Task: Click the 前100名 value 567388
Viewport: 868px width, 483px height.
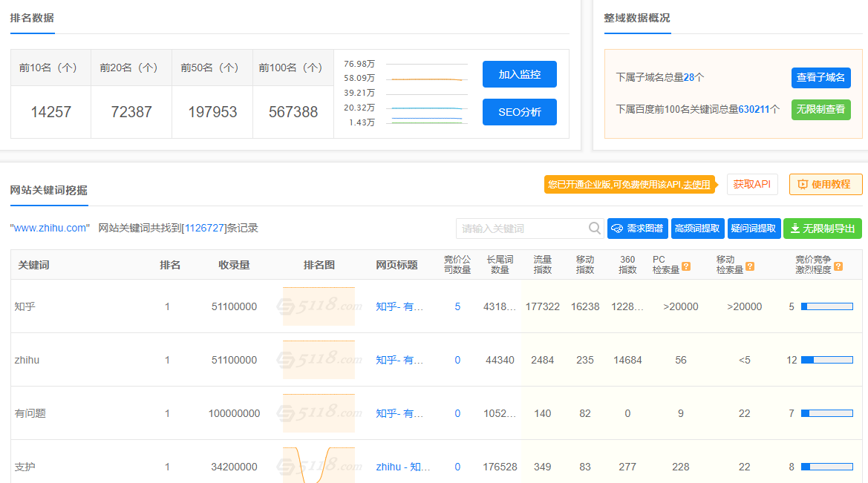Action: click(293, 112)
